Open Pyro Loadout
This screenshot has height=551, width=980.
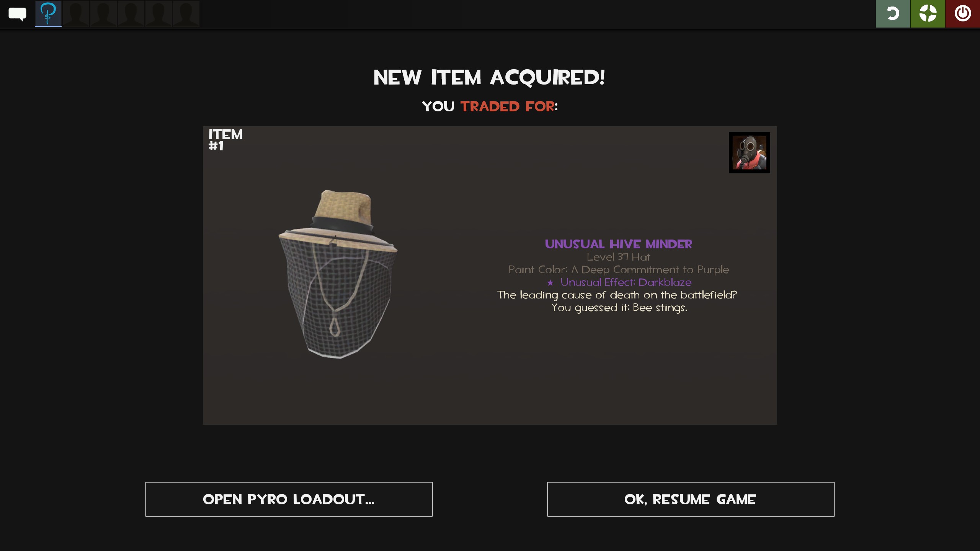(x=289, y=499)
